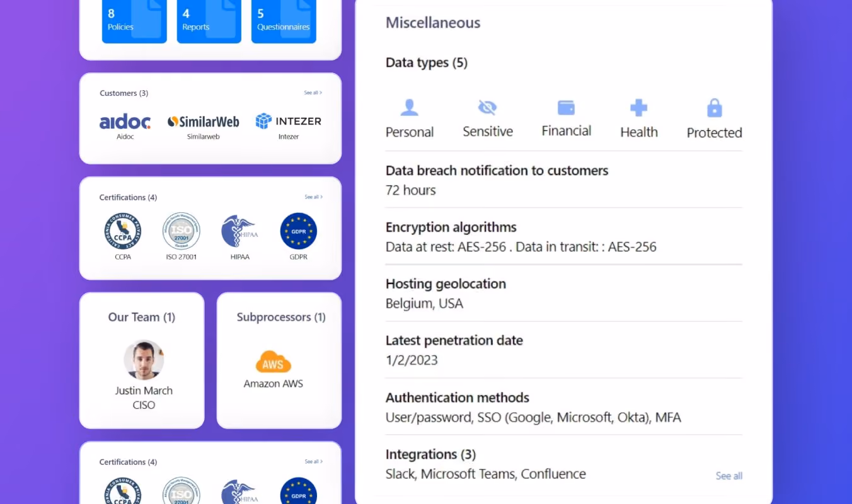Screen dimensions: 852x504
Task: Click See all in Customers card
Action: (x=313, y=93)
